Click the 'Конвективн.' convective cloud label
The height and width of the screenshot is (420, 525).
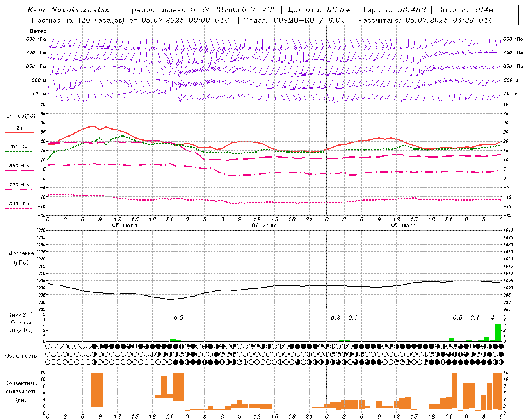(21, 383)
